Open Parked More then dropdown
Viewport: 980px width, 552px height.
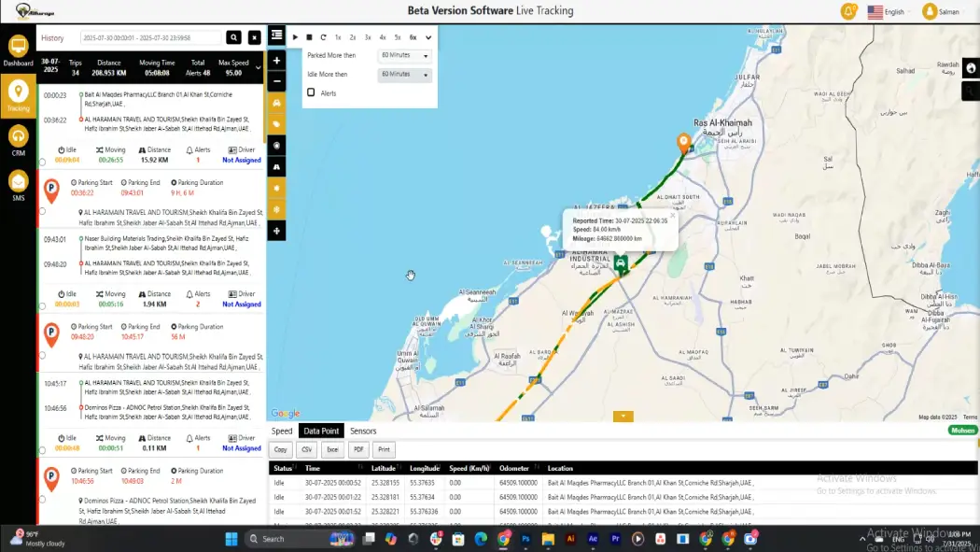(404, 56)
